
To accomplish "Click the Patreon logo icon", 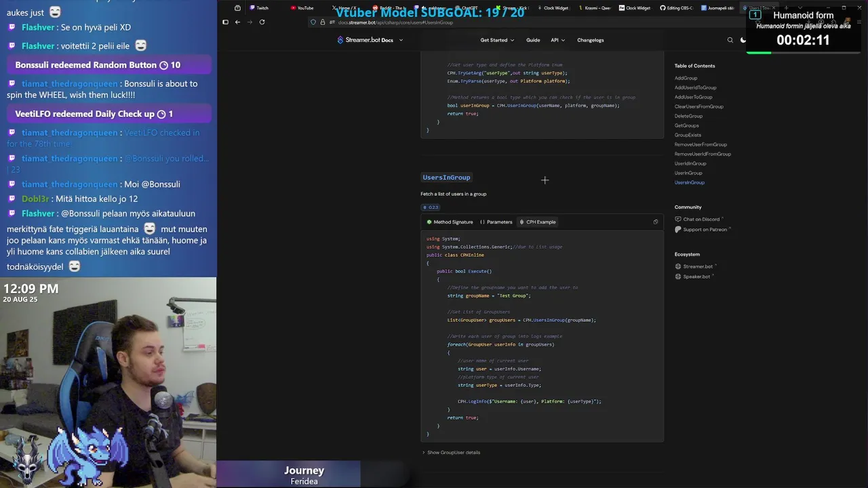I will pyautogui.click(x=678, y=230).
